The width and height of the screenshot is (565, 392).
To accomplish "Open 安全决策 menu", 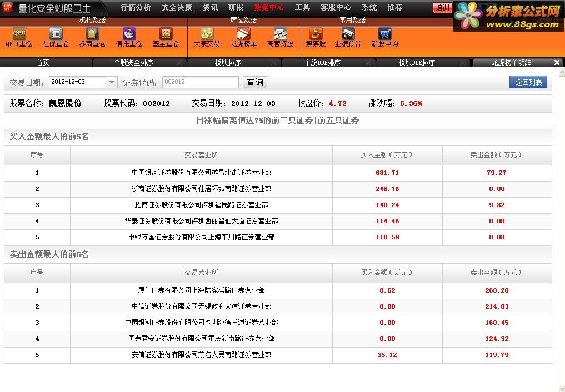I will [x=177, y=7].
